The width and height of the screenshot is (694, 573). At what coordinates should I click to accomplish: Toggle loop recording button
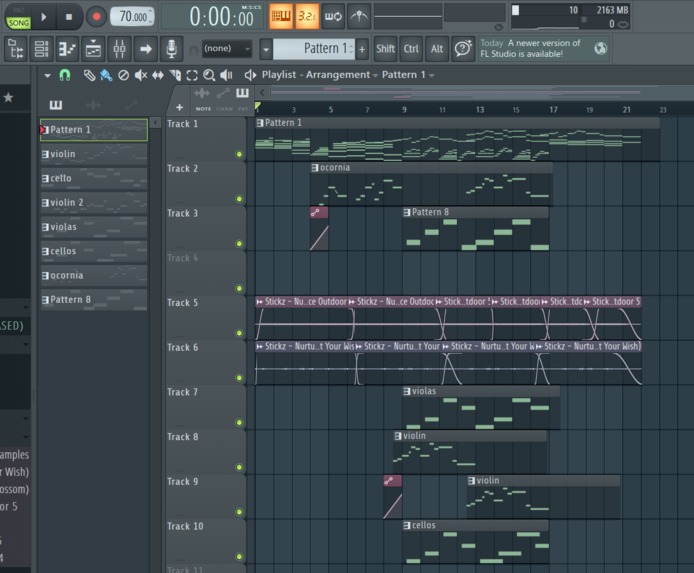333,17
